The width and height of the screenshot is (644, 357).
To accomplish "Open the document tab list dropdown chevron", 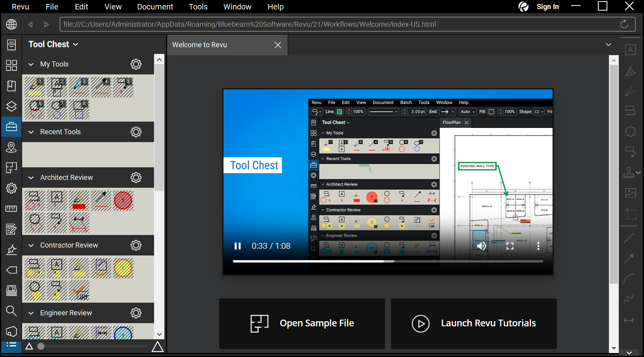I will tap(609, 44).
